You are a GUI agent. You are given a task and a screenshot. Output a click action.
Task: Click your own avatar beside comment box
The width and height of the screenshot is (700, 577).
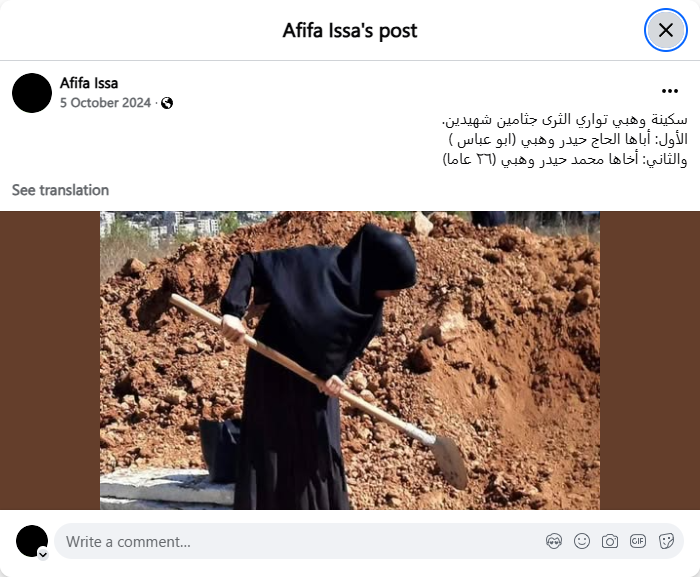click(32, 541)
